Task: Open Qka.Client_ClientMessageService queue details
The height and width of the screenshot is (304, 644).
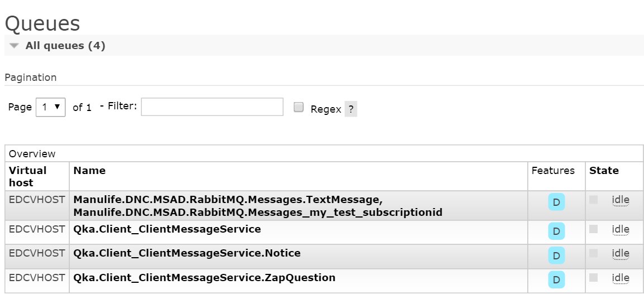Action: [167, 229]
